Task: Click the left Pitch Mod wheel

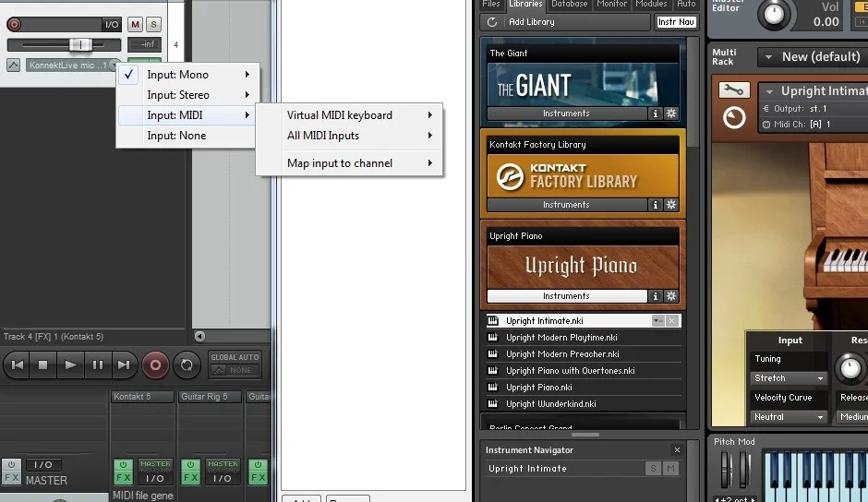Action: click(725, 470)
